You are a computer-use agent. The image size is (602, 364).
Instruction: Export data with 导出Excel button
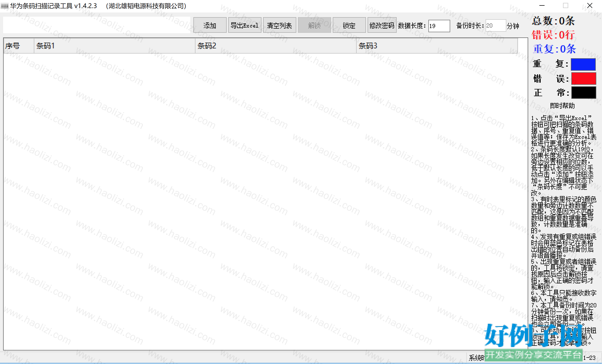tap(245, 25)
